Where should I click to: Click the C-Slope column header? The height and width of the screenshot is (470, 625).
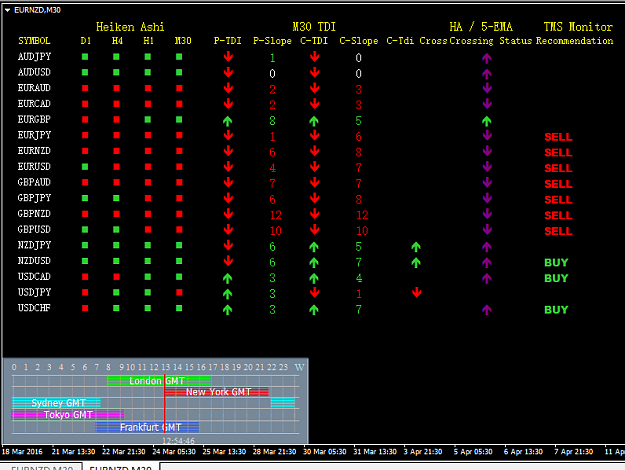pos(359,41)
